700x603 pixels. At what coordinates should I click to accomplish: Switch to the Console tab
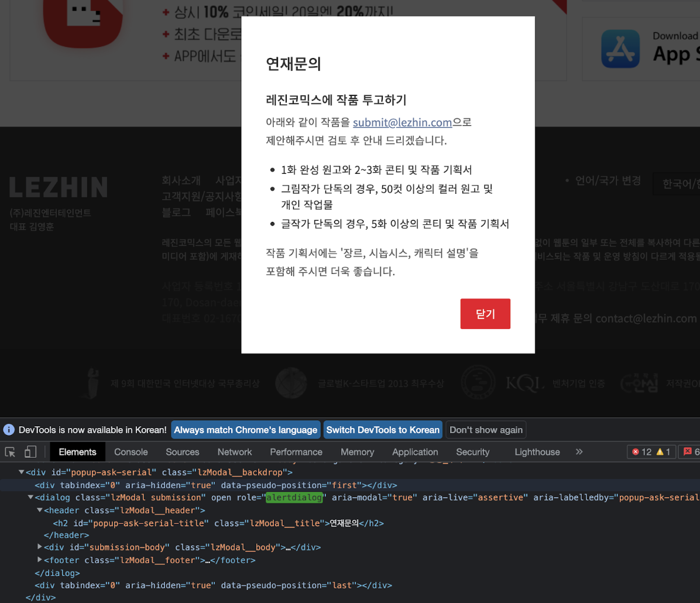tap(131, 452)
